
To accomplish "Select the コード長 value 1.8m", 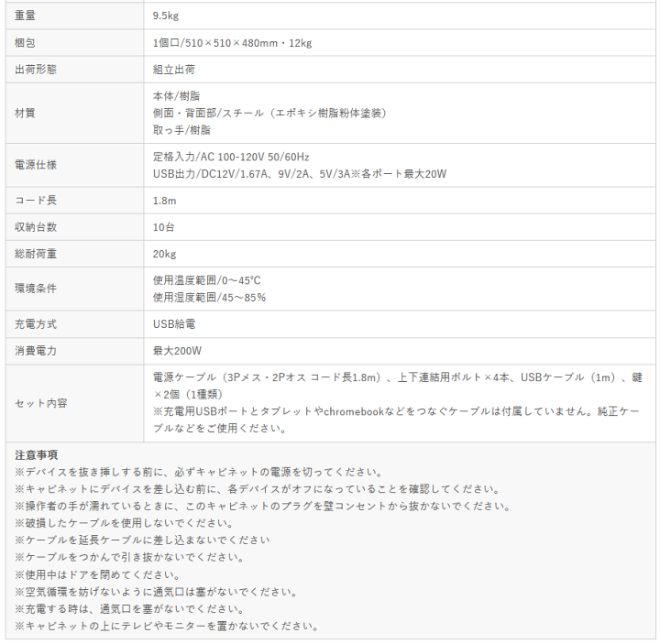I will tap(165, 201).
